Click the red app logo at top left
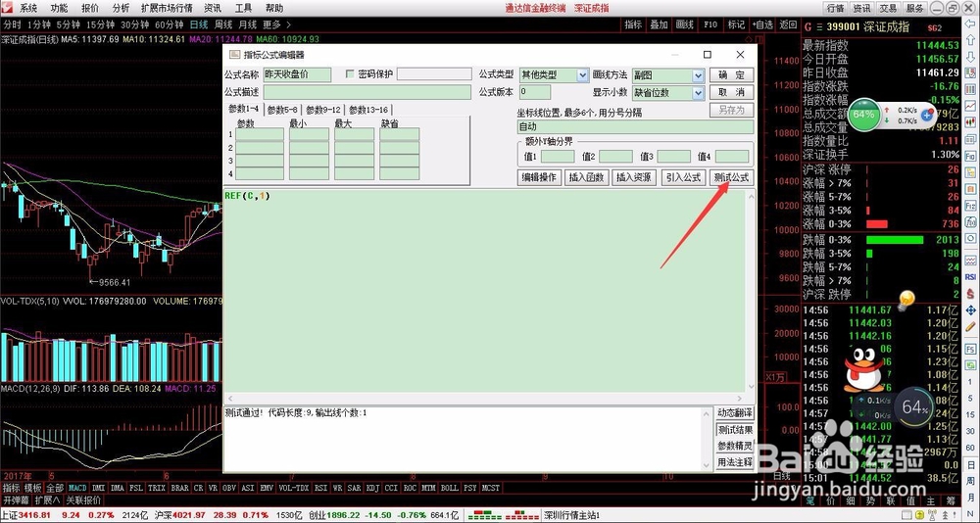 6,8
